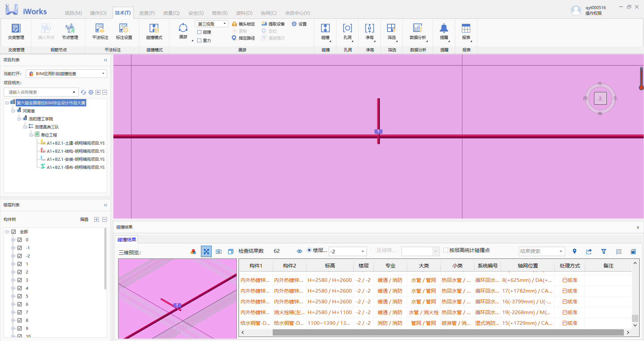Switch to the 进度(P) menu tab
Viewport: 644px width, 341px height.
[147, 13]
